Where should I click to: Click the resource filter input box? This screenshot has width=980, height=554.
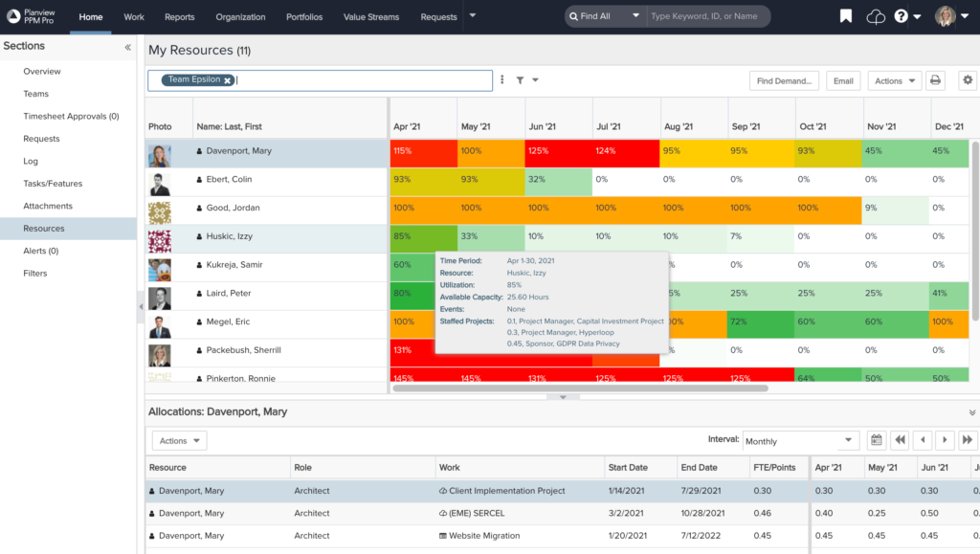[x=320, y=80]
